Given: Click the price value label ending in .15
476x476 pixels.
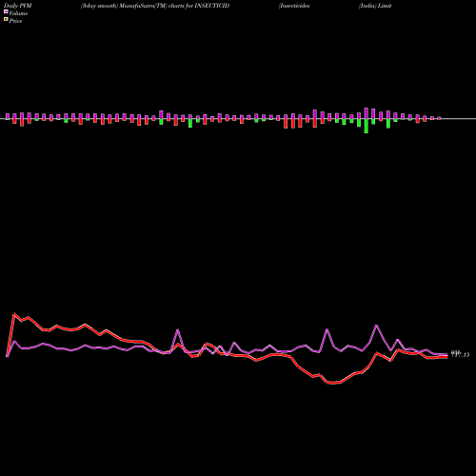Looking at the screenshot, I should click(460, 355).
